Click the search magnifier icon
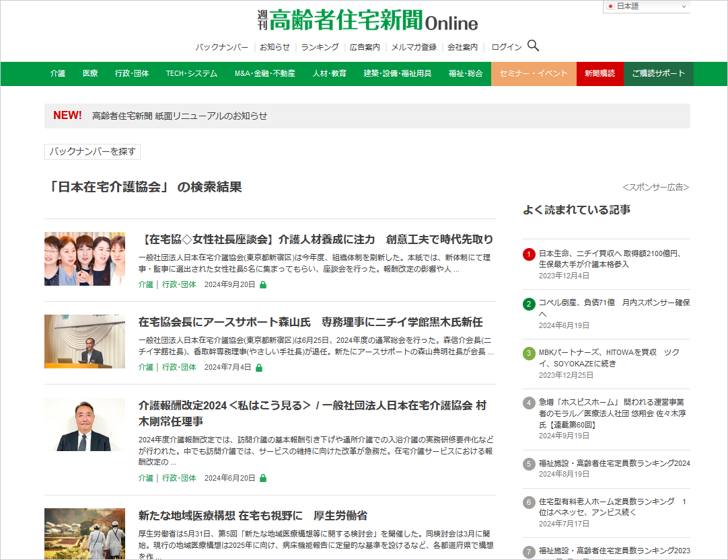Image resolution: width=728 pixels, height=560 pixels. tap(533, 46)
